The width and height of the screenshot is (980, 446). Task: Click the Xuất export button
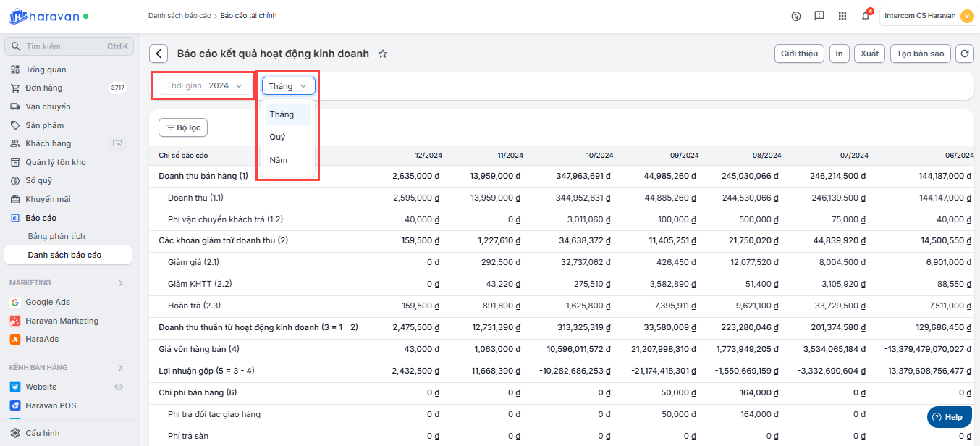pos(869,54)
